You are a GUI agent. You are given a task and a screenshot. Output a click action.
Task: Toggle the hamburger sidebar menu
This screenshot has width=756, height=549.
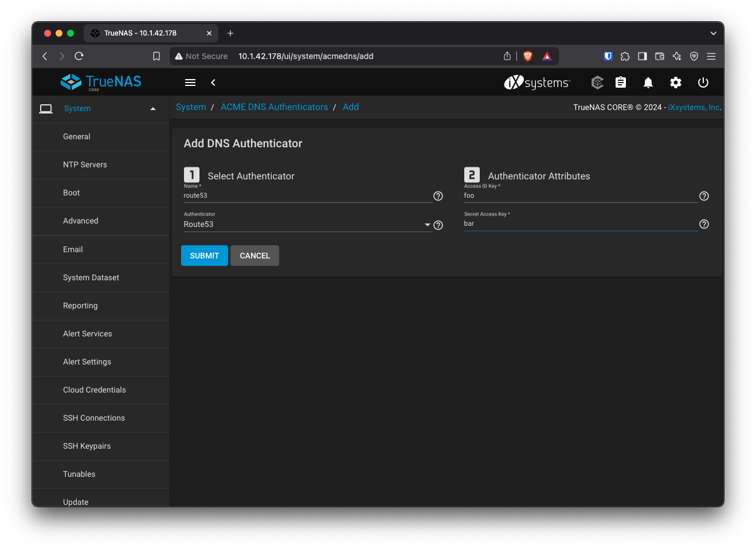190,83
